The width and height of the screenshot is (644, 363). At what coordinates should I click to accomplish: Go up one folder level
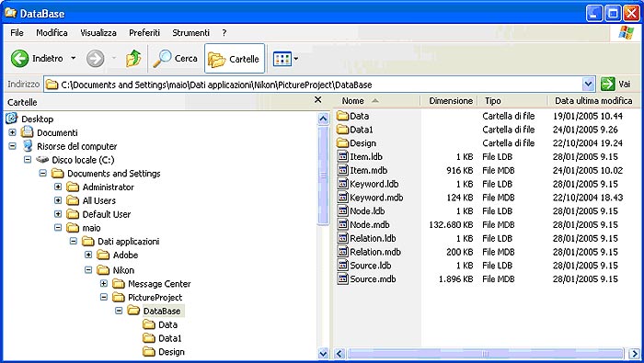coord(133,59)
